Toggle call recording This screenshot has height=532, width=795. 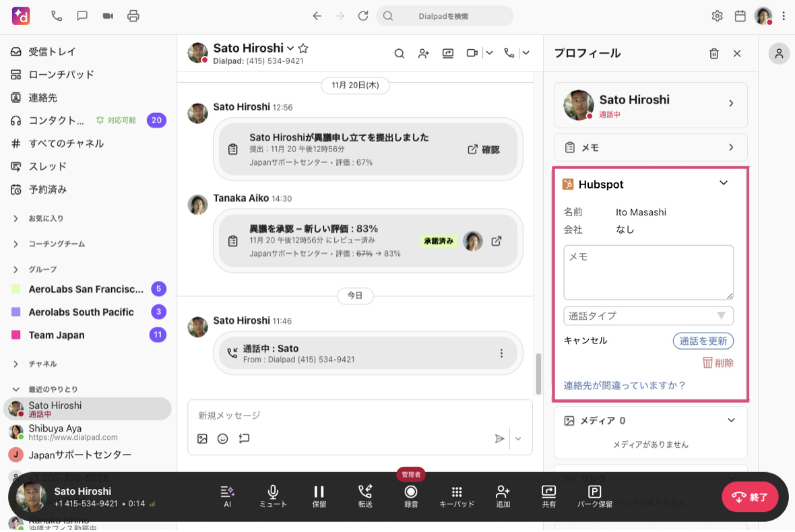(x=411, y=496)
